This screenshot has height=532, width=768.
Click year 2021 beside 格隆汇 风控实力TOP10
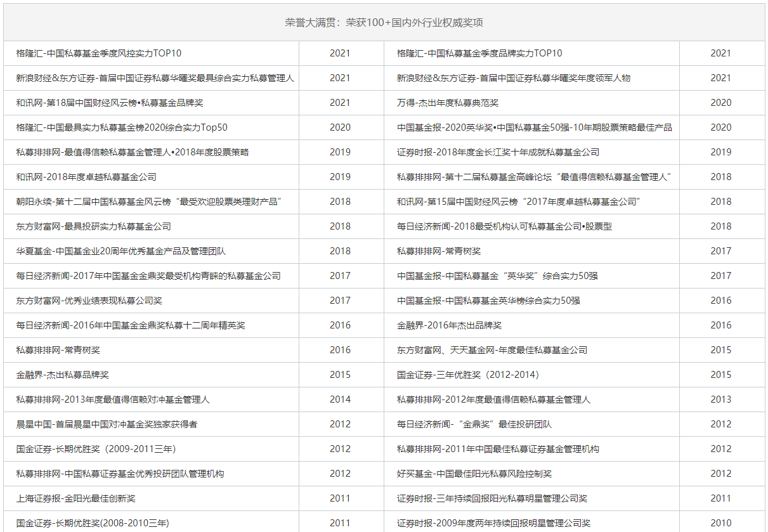(x=340, y=53)
